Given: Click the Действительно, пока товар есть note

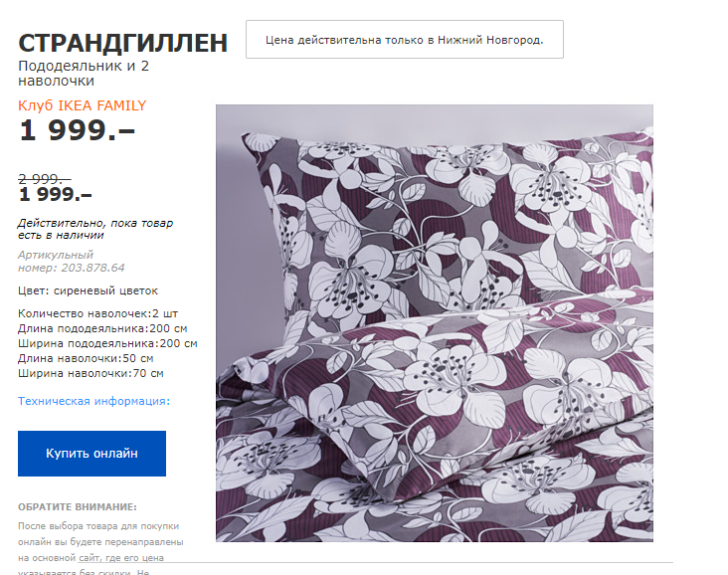Looking at the screenshot, I should 95,229.
